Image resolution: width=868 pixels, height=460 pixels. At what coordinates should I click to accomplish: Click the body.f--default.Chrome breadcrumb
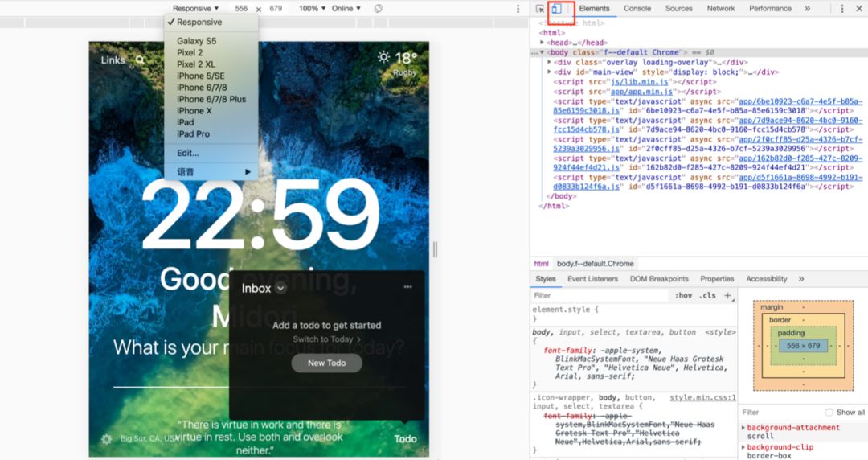pos(595,263)
